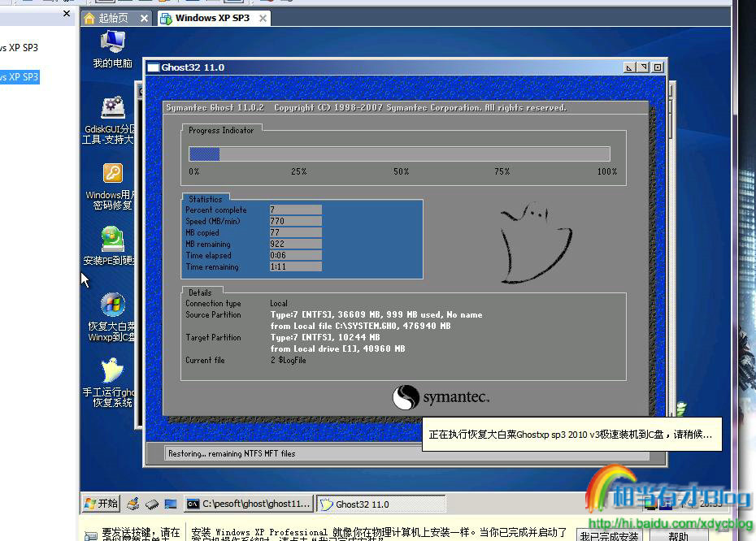
Task: Maximize the Ghost32 11.0 window
Action: 643,67
